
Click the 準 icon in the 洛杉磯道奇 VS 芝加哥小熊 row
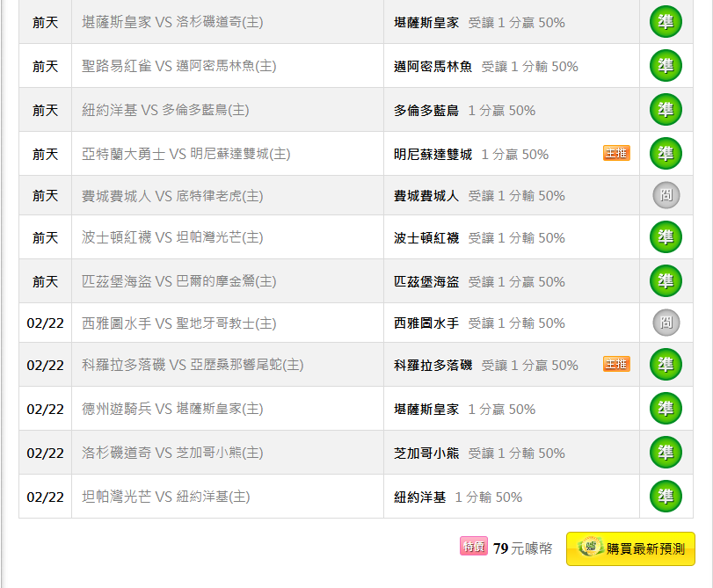coord(666,453)
